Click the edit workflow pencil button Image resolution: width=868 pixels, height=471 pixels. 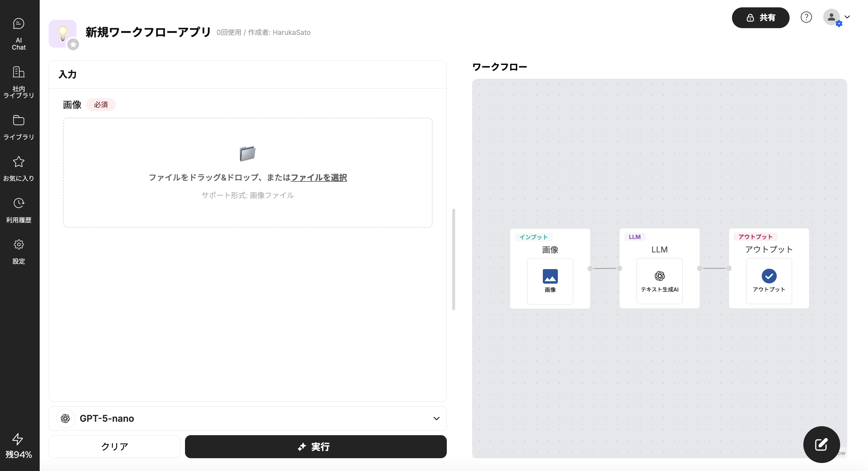pos(821,444)
